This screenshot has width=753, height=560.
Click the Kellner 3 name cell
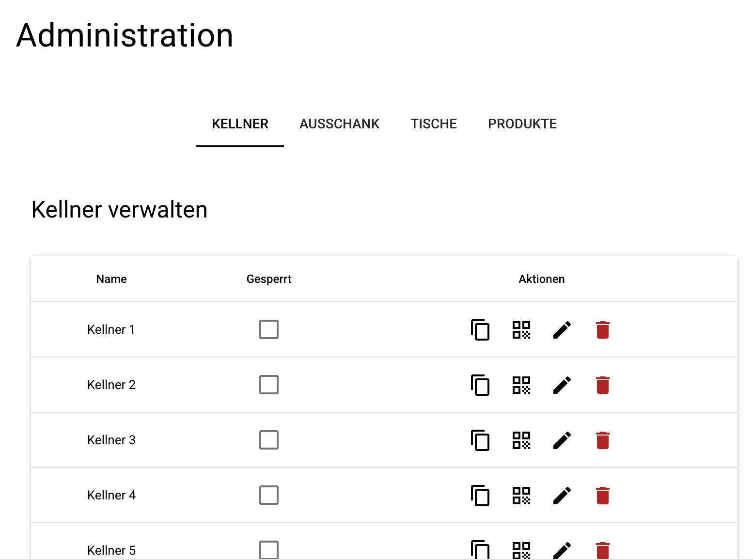click(111, 440)
